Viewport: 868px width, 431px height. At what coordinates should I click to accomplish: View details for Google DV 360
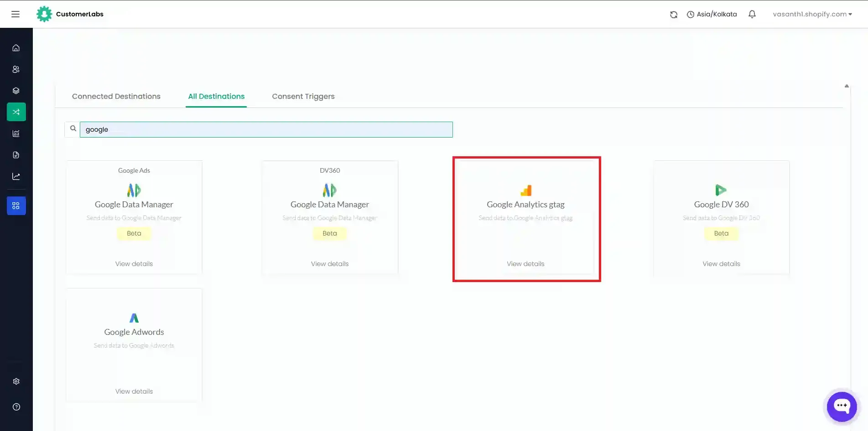point(721,264)
